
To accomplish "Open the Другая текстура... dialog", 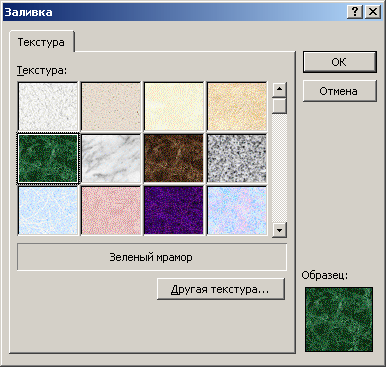I will 221,289.
